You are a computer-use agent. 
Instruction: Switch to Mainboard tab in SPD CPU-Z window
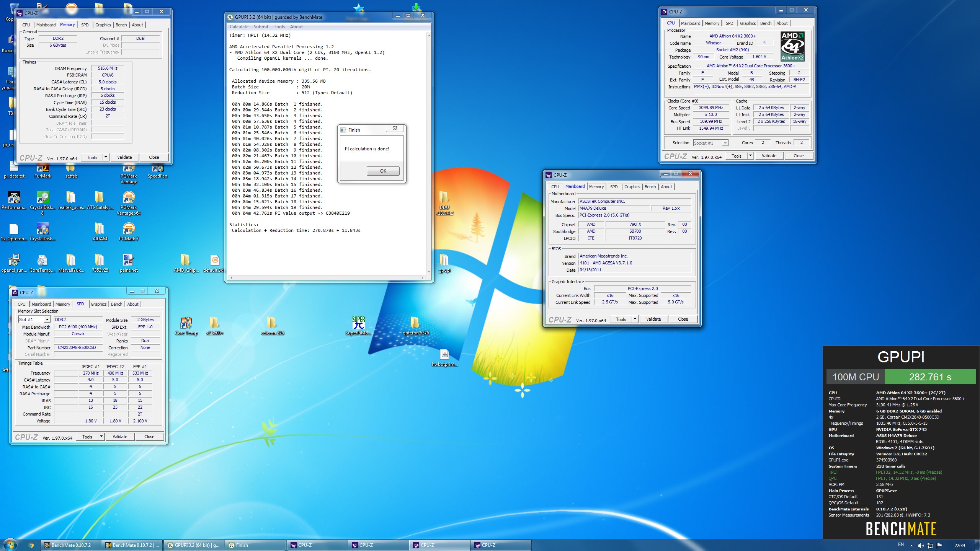click(41, 304)
